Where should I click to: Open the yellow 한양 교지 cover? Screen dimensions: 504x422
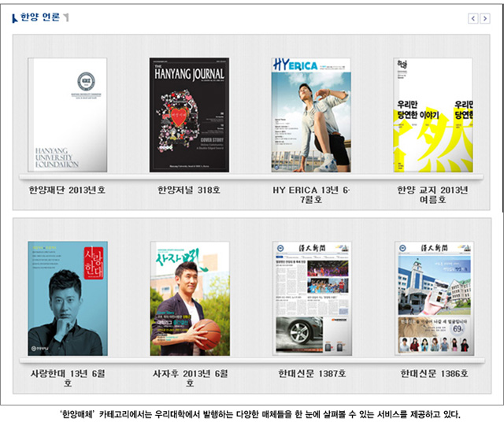(433, 115)
